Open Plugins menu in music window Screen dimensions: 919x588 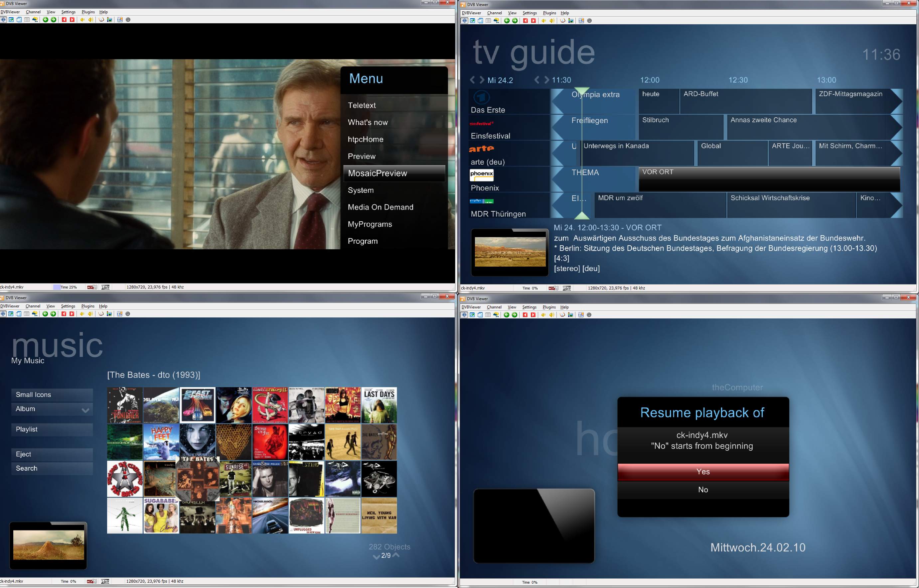(88, 306)
